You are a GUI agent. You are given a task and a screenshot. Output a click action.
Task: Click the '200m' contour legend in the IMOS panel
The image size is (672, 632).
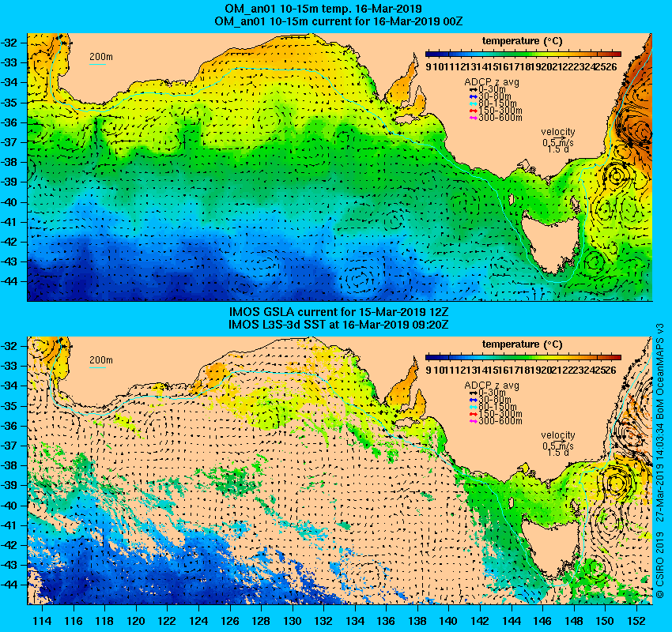coord(100,360)
